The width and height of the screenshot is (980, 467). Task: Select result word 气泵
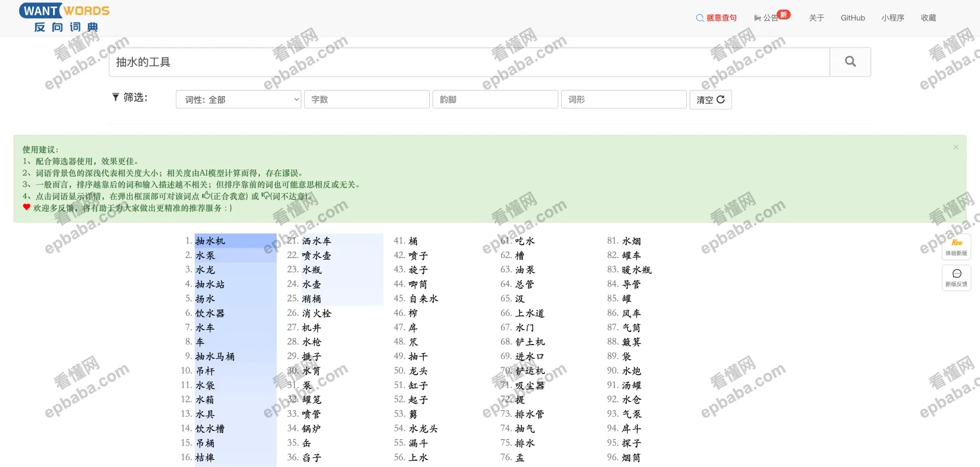[632, 415]
